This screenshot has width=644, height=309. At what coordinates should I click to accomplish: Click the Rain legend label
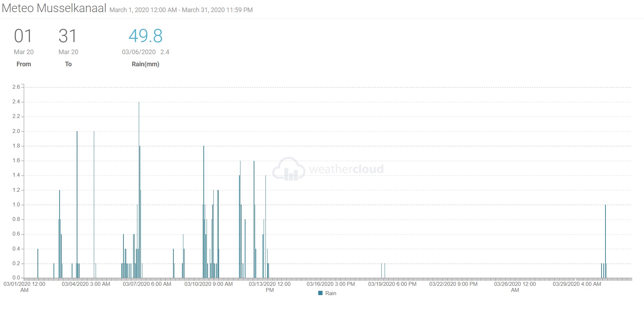pos(331,293)
